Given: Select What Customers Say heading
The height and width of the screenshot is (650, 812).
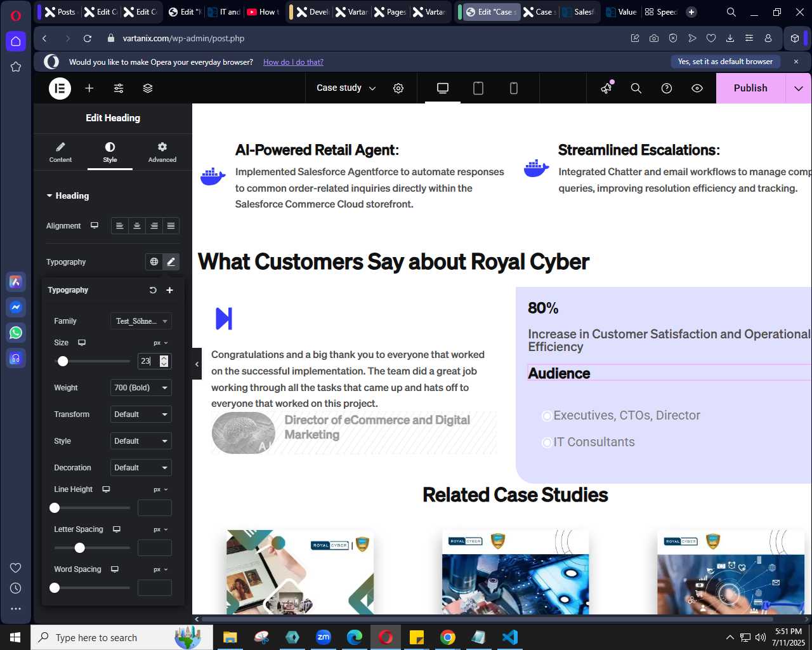Looking at the screenshot, I should tap(393, 262).
